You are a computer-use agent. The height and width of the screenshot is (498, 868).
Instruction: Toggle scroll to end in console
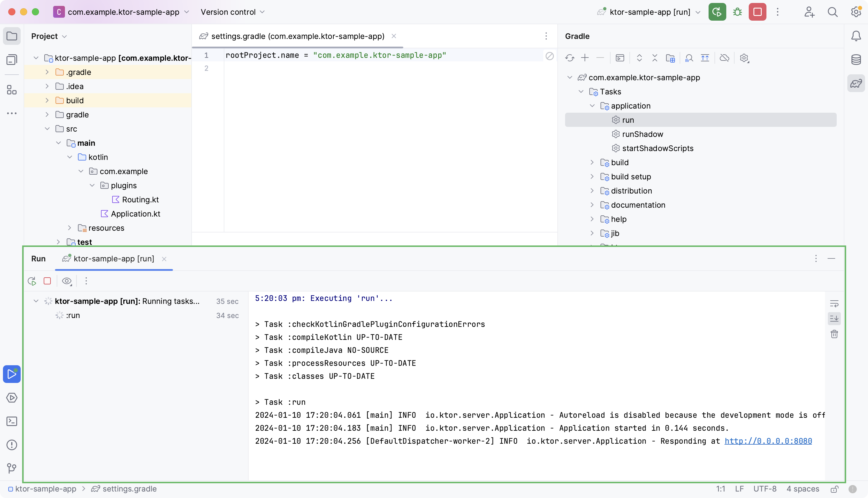click(834, 318)
